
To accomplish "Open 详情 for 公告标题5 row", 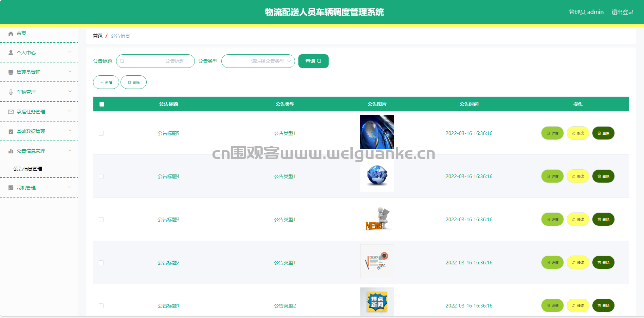I will pos(552,133).
